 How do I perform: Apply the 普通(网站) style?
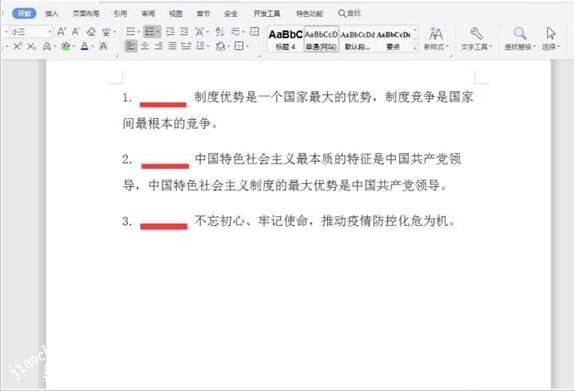click(321, 39)
